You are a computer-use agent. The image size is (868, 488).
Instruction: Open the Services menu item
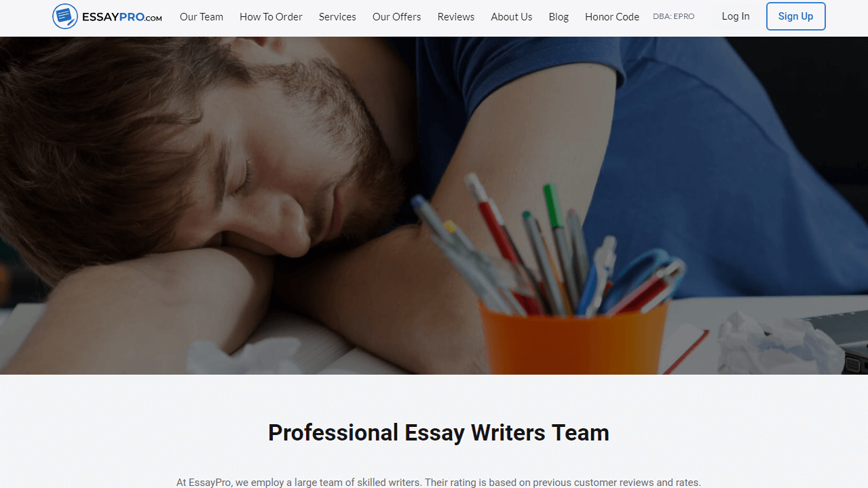click(x=337, y=17)
